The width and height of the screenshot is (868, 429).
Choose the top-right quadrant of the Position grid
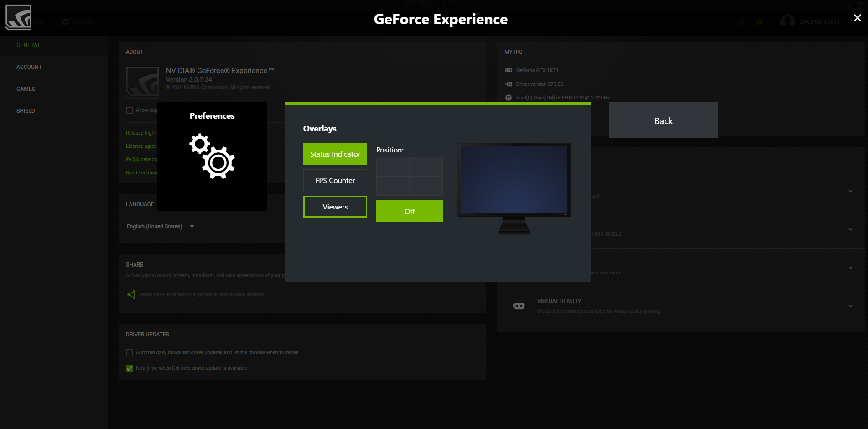(426, 167)
